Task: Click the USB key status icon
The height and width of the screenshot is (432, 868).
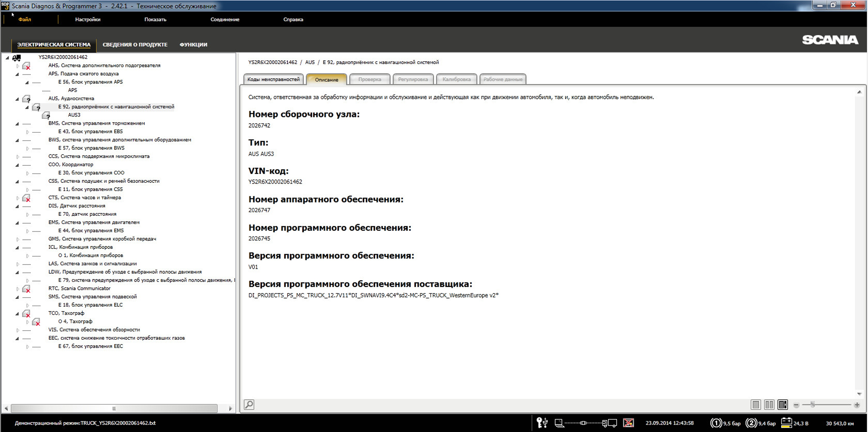Action: click(x=542, y=422)
